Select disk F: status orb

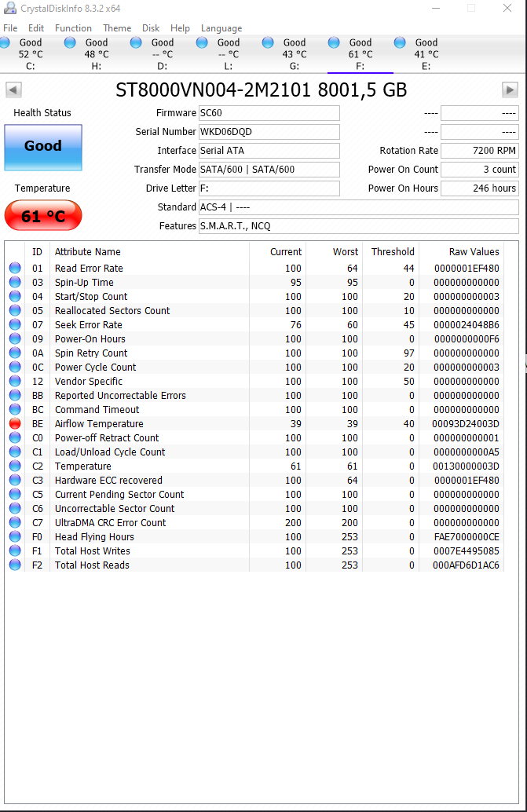click(334, 42)
